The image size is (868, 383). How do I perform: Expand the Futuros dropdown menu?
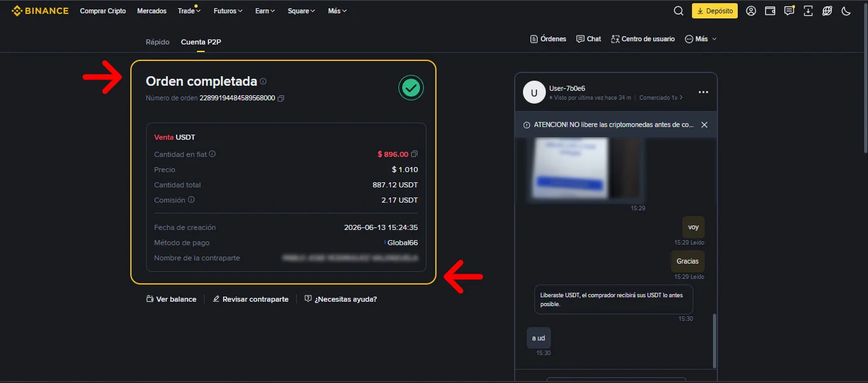[229, 11]
